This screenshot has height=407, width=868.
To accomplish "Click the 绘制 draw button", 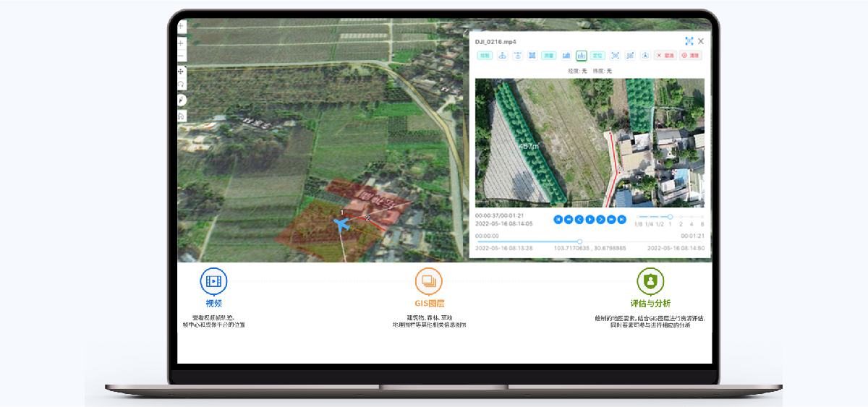I will (485, 55).
